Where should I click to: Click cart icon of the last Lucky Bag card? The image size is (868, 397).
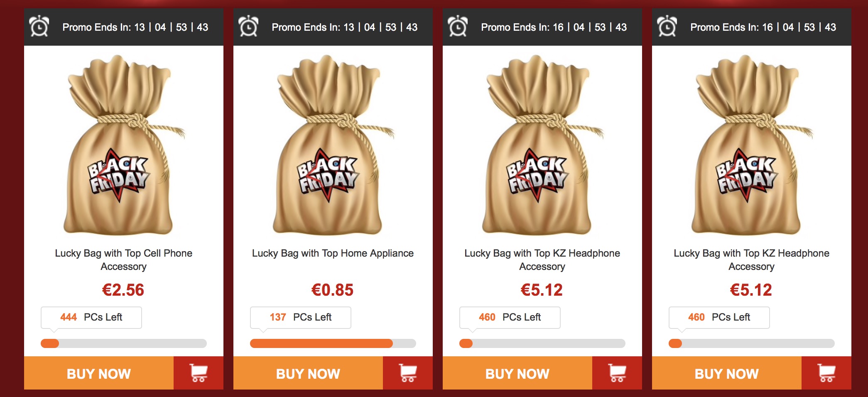(x=826, y=373)
